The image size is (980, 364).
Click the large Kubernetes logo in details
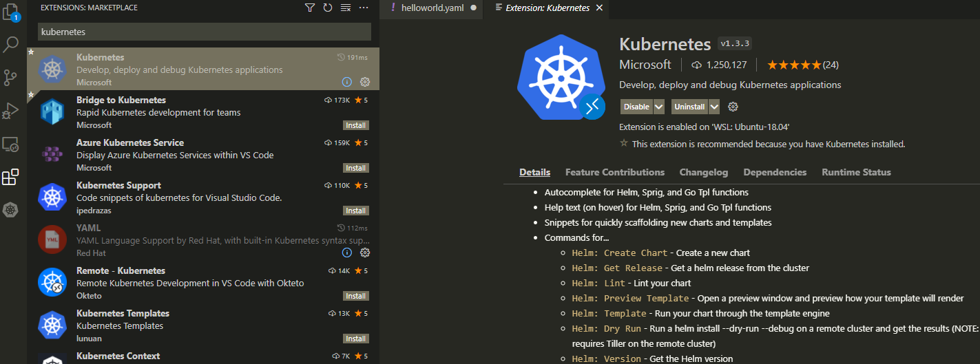(x=560, y=76)
